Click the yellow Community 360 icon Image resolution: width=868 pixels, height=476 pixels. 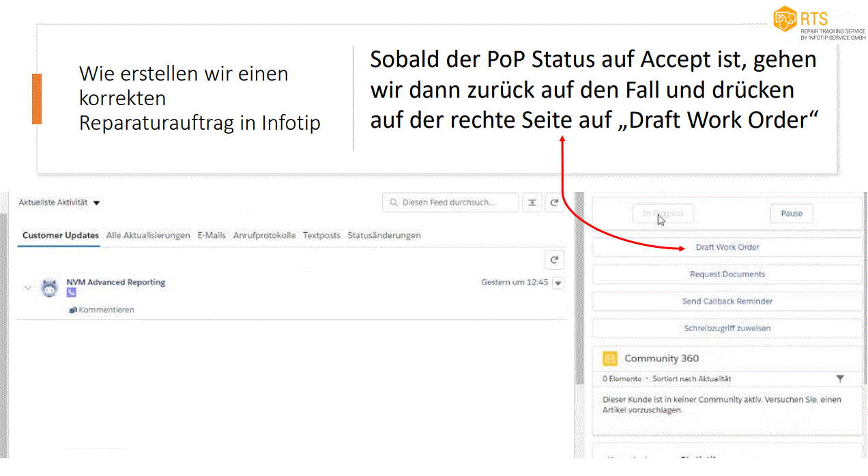point(611,359)
